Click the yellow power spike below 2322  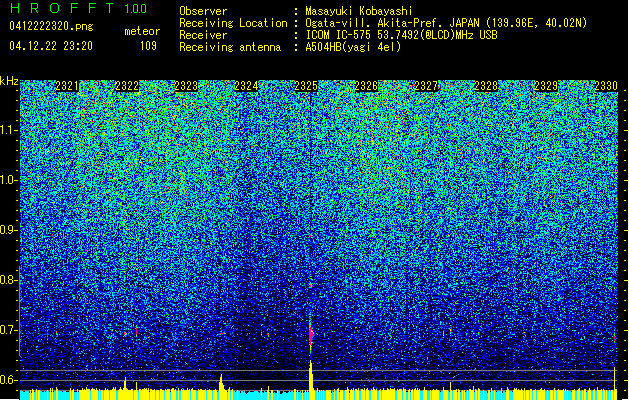[x=125, y=383]
